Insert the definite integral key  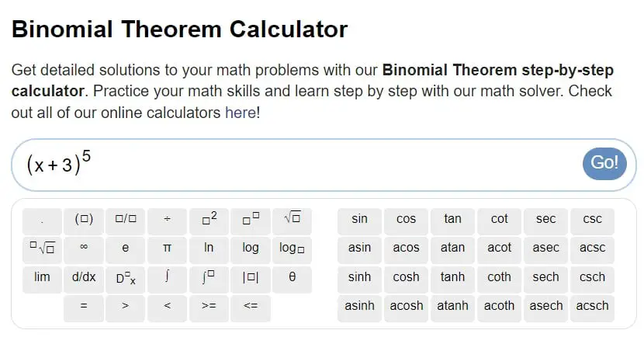[209, 277]
